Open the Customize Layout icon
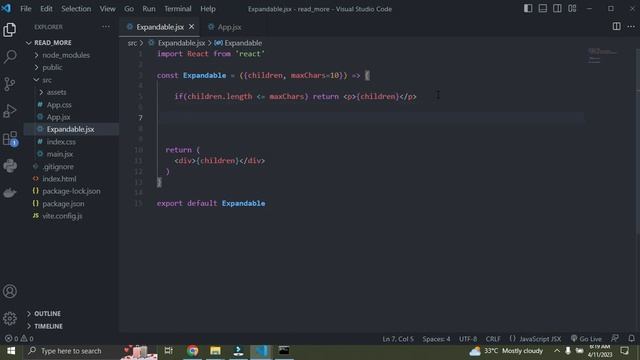640x360 pixels. [572, 9]
